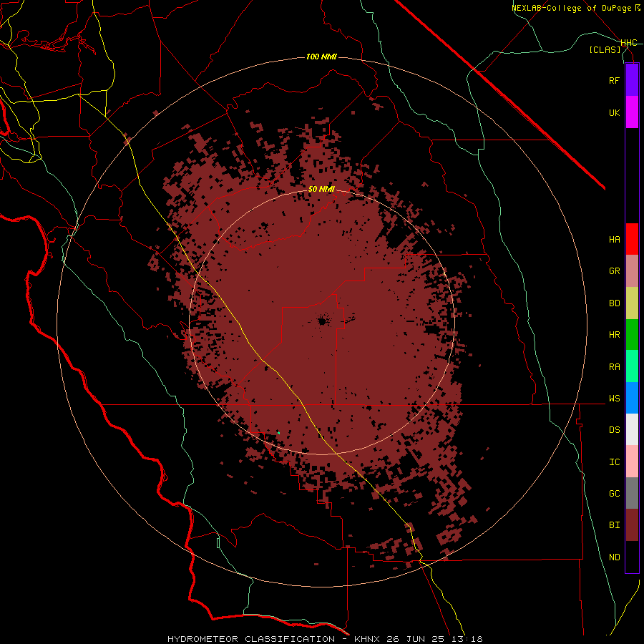Click the radar site center point
Image resolution: width=644 pixels, height=644 pixels.
[323, 321]
